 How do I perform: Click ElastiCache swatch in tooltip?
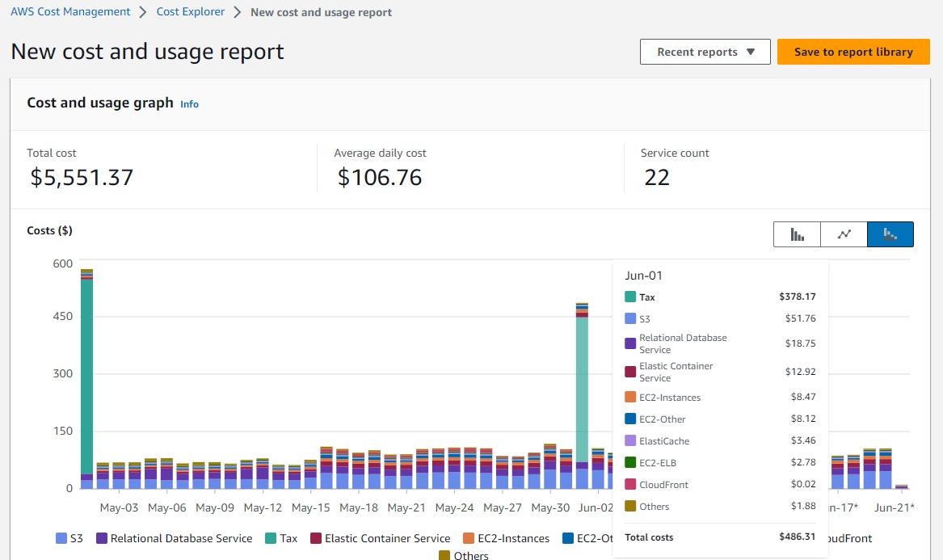(x=630, y=441)
